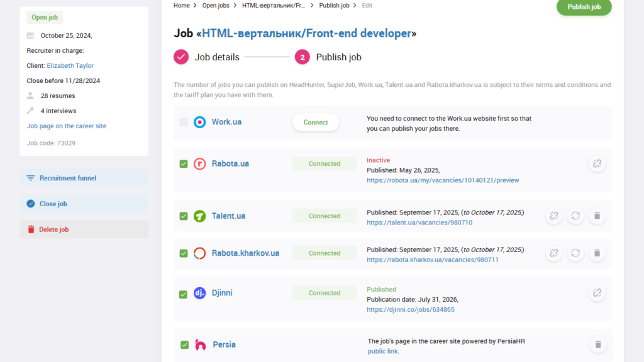Screen dimensions: 644x362
Task: Unlink the Djinni publication
Action: click(x=597, y=293)
